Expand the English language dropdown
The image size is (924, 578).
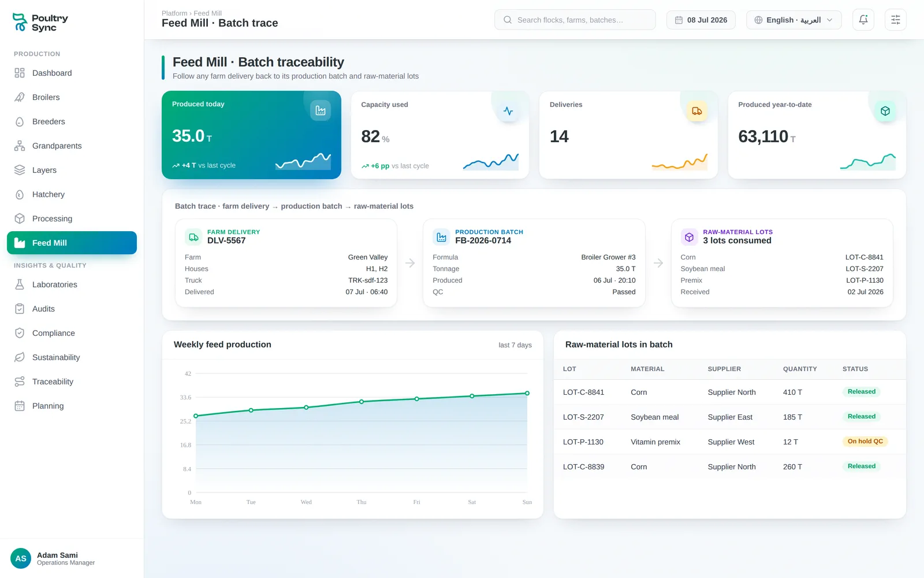(x=793, y=20)
